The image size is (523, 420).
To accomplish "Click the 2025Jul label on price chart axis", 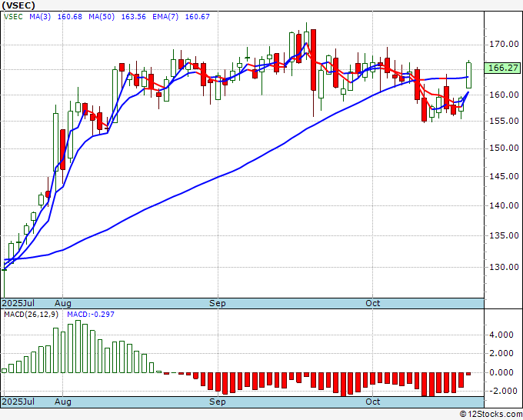I will (x=18, y=303).
